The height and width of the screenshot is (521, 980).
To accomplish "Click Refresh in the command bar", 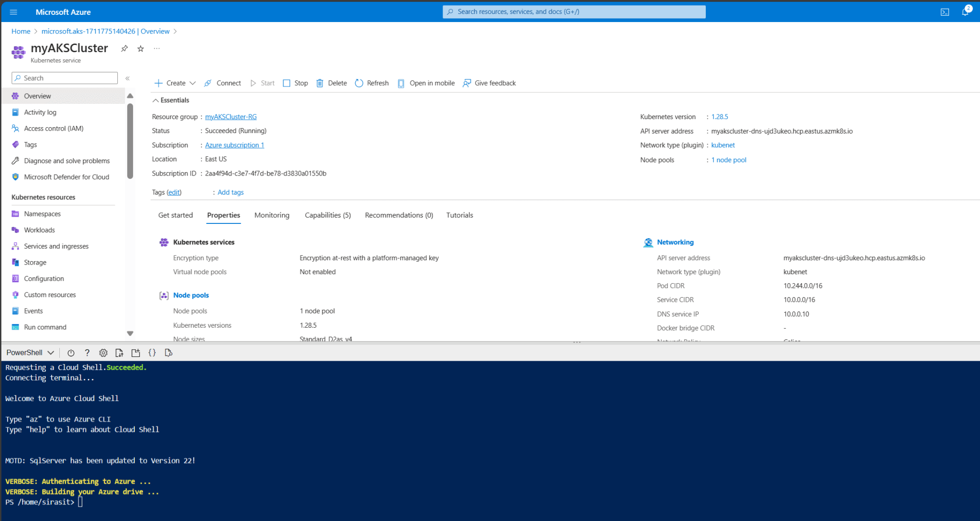I will [372, 83].
